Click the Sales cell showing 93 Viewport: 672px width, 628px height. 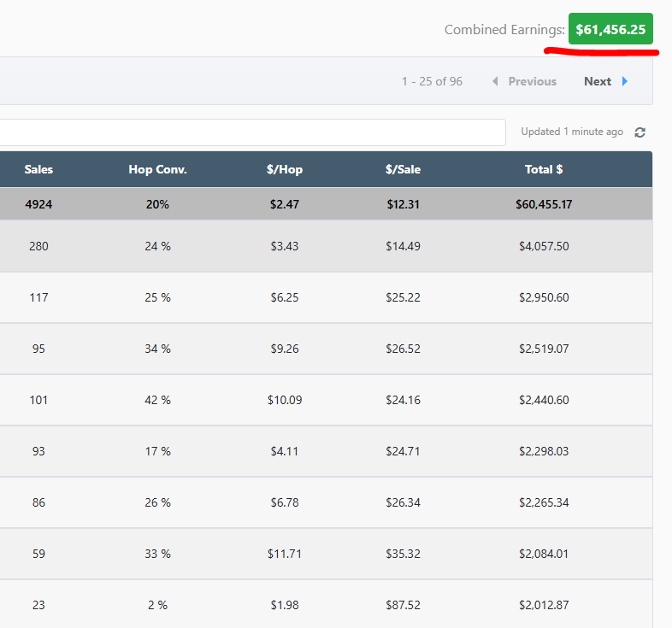coord(38,451)
